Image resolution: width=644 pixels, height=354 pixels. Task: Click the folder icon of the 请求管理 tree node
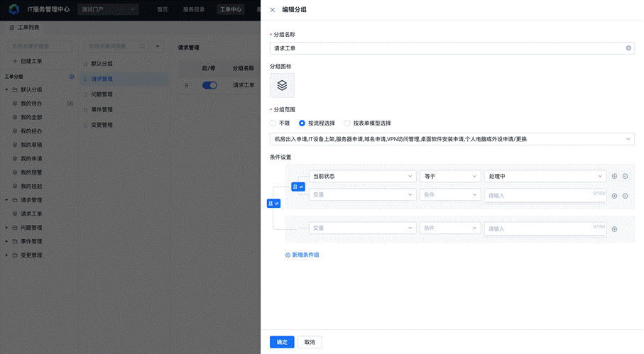coord(15,200)
